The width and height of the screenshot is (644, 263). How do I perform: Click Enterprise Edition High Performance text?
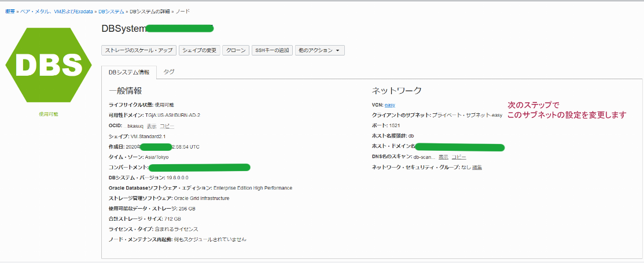tap(253, 188)
